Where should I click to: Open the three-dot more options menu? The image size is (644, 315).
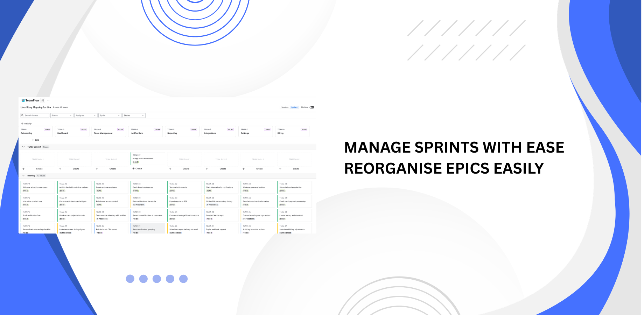(x=48, y=100)
